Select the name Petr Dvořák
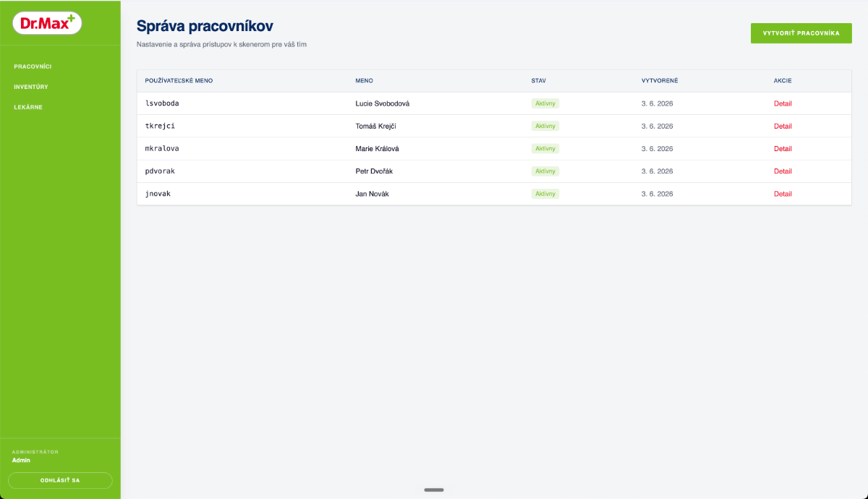This screenshot has width=868, height=499. pos(374,171)
